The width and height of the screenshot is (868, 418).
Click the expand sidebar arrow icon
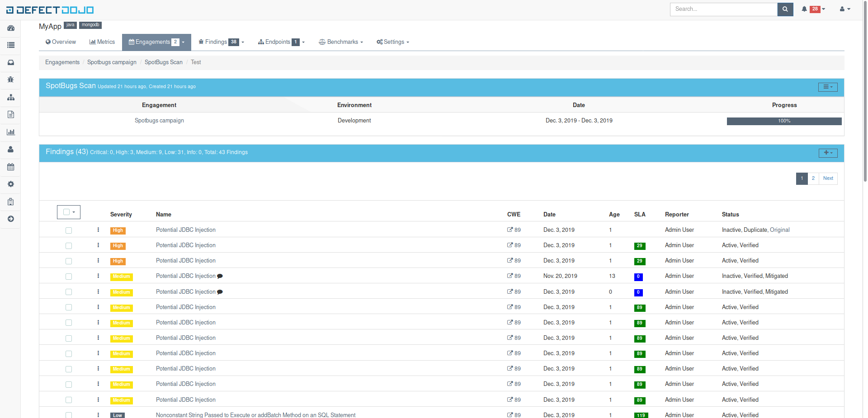pyautogui.click(x=11, y=219)
